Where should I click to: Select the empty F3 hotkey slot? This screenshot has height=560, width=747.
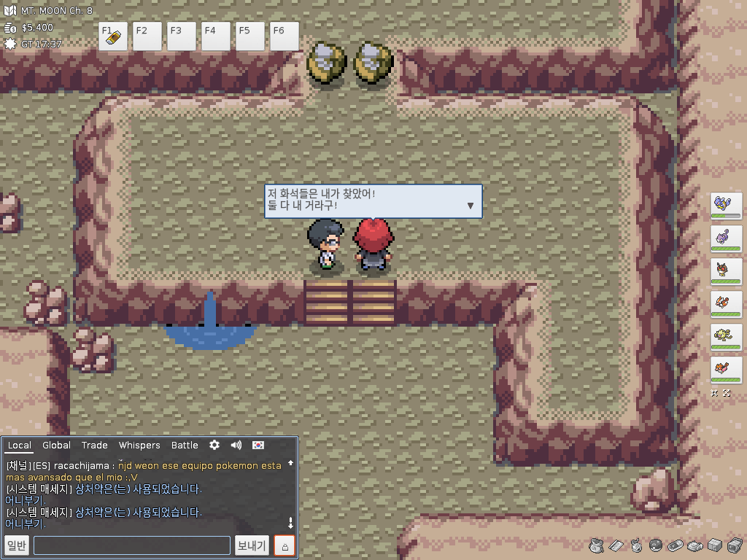tap(181, 36)
